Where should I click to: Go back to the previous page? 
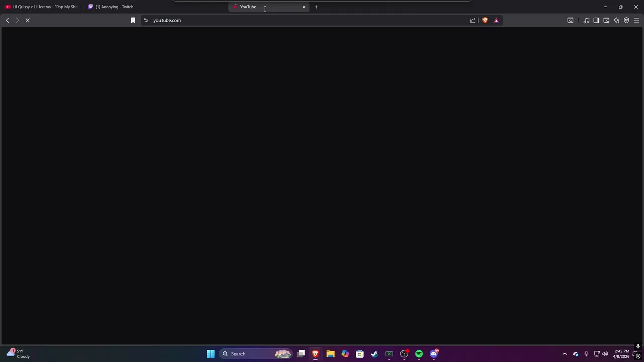pos(7,20)
